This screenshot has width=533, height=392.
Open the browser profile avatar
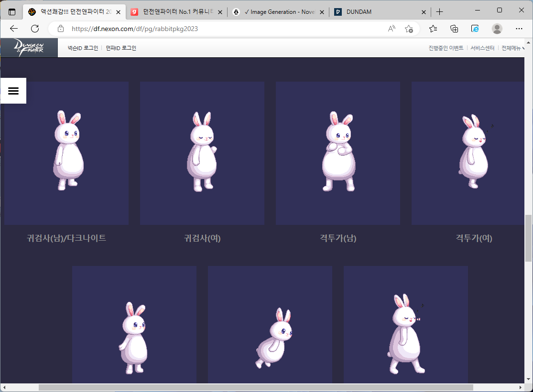coord(497,29)
